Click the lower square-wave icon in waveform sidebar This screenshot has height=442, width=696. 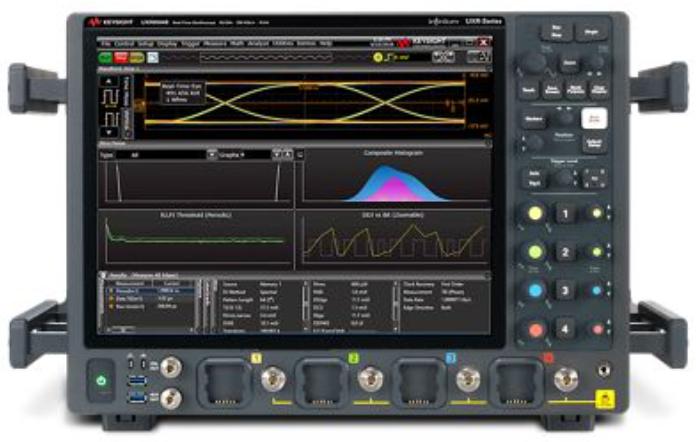click(x=111, y=118)
